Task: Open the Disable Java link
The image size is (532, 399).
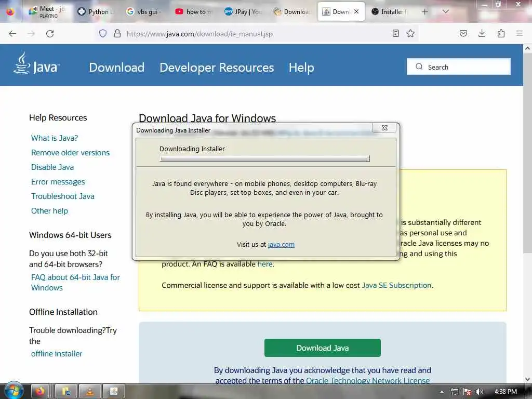Action: tap(52, 167)
